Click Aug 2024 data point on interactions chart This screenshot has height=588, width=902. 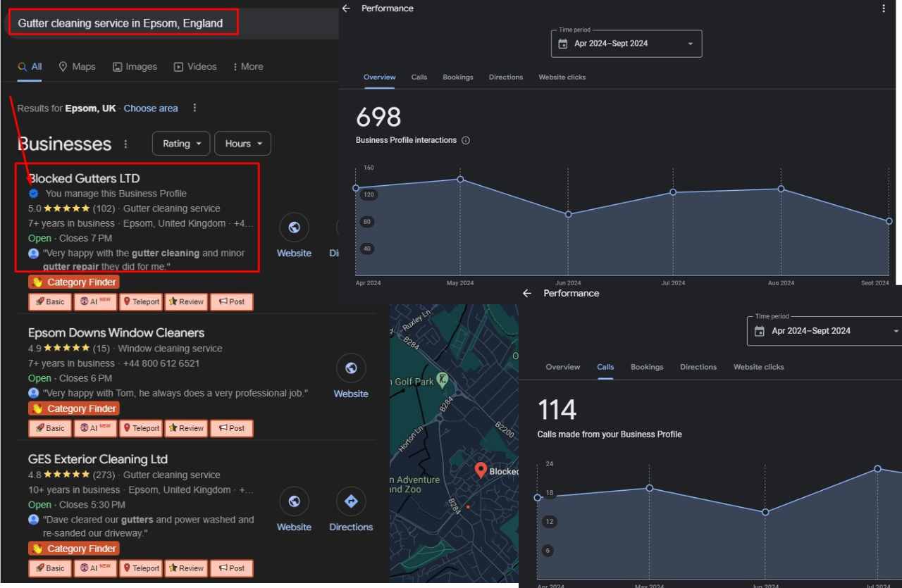781,189
